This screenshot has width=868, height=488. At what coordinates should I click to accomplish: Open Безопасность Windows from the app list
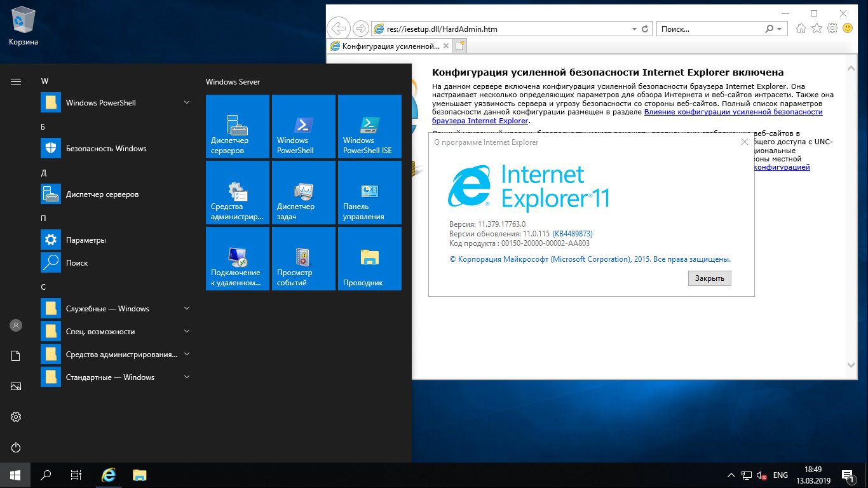pos(117,149)
